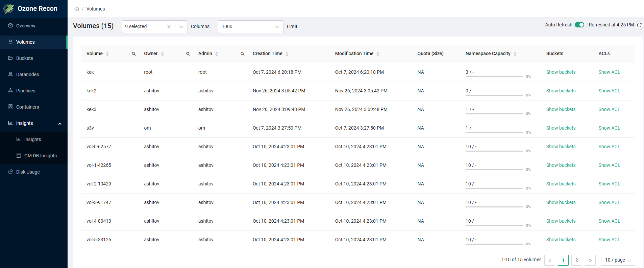
Task: Click namespace capacity bar for kek
Action: (494, 77)
